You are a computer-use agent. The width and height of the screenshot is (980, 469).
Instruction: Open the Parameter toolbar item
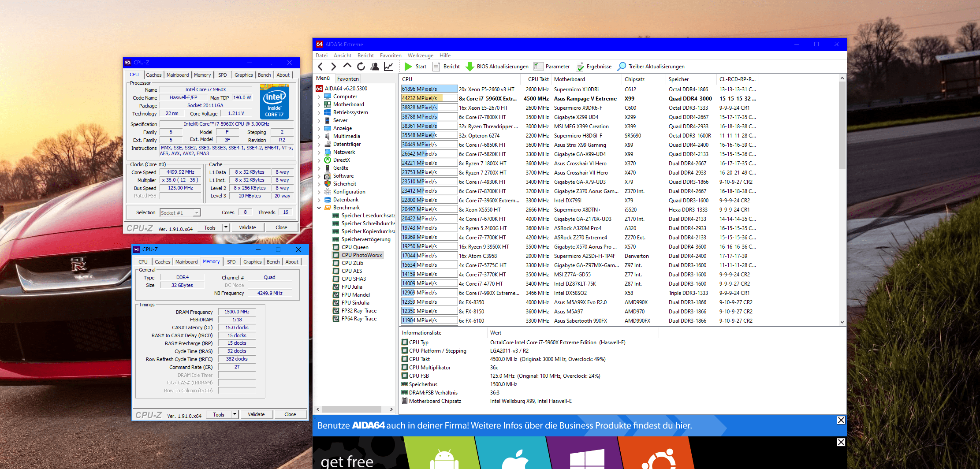[x=551, y=67]
